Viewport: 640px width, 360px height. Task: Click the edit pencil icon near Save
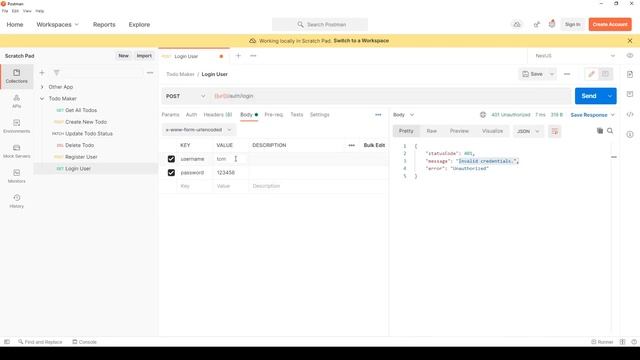pyautogui.click(x=591, y=74)
